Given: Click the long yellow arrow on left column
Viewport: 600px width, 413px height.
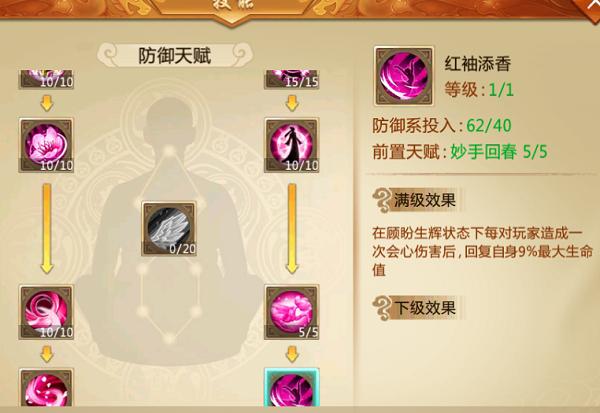Looking at the screenshot, I should click(x=47, y=229).
